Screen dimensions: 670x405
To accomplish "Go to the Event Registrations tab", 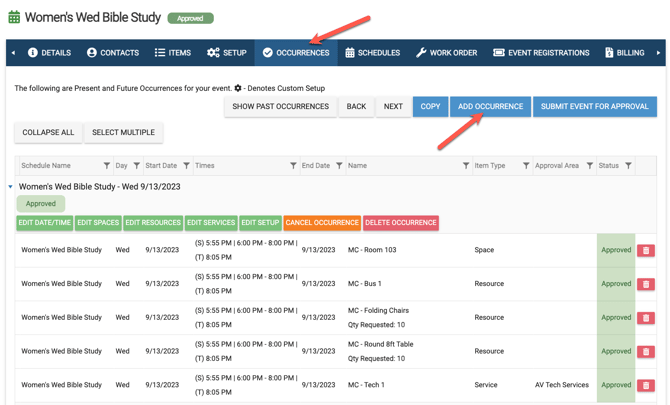I will (541, 53).
